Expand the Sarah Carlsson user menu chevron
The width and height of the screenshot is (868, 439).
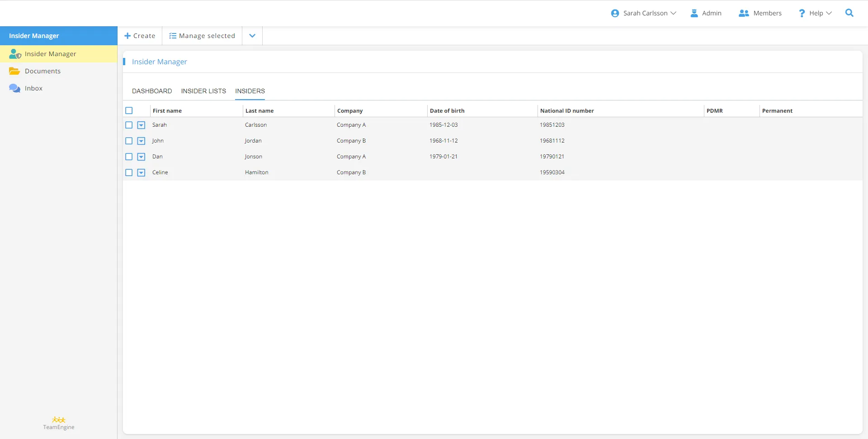[673, 13]
